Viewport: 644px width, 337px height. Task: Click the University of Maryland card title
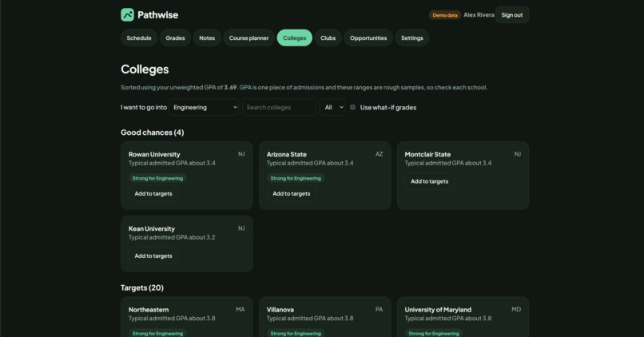[438, 310]
